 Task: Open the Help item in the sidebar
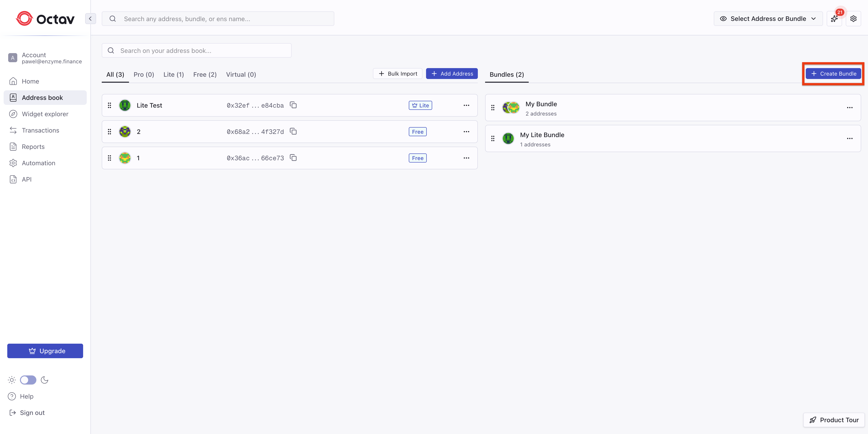26,396
